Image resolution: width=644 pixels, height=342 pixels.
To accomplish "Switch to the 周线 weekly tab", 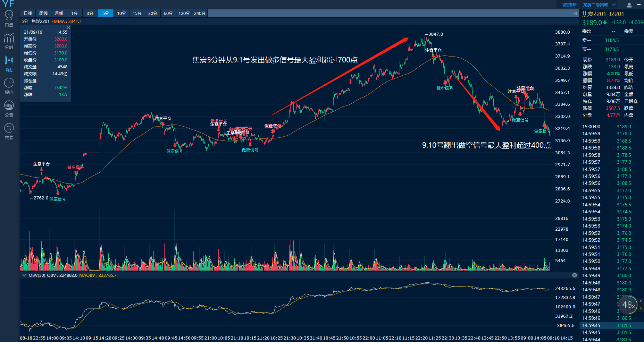I will (x=43, y=13).
